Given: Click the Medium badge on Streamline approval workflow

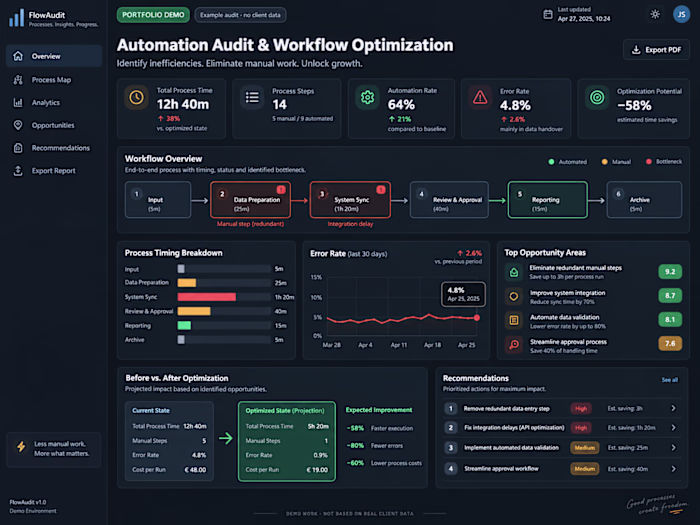Looking at the screenshot, I should point(584,469).
